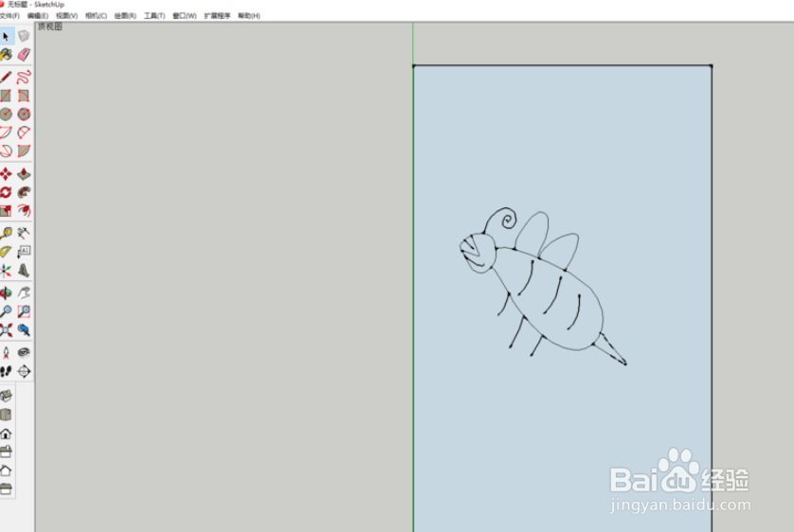Switch to Front view

[6, 434]
